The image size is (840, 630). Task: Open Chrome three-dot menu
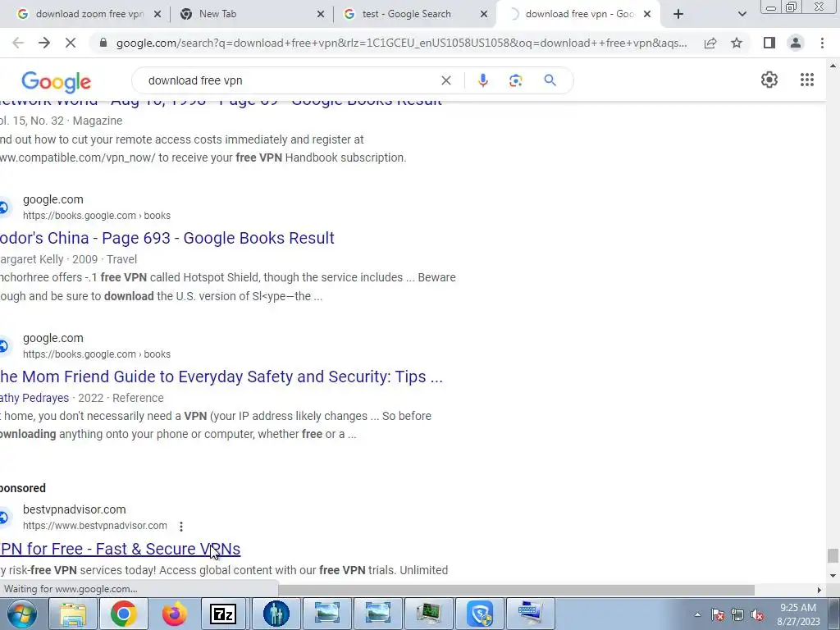[822, 43]
